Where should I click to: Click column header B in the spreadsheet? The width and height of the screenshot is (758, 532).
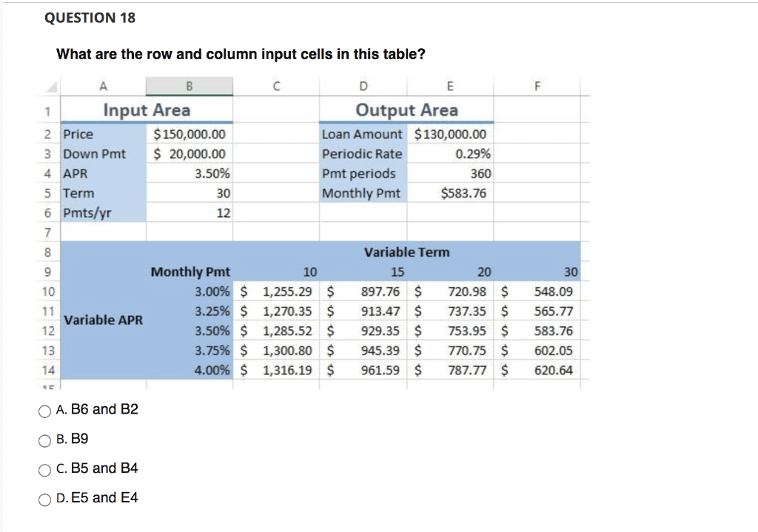point(189,86)
